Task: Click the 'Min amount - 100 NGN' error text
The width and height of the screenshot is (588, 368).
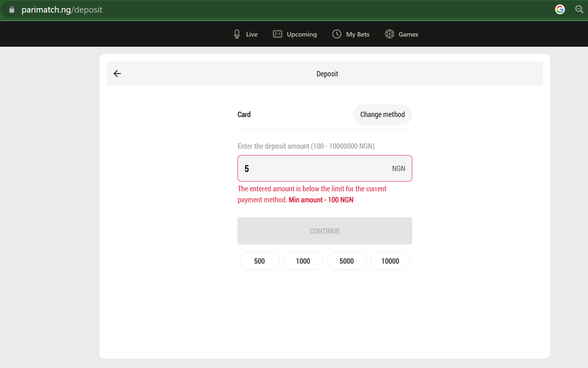Action: pos(321,200)
